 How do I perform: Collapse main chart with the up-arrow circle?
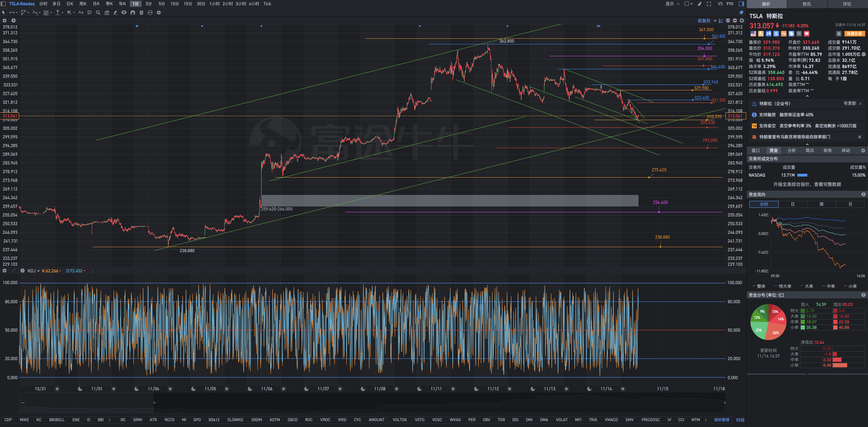tap(14, 21)
